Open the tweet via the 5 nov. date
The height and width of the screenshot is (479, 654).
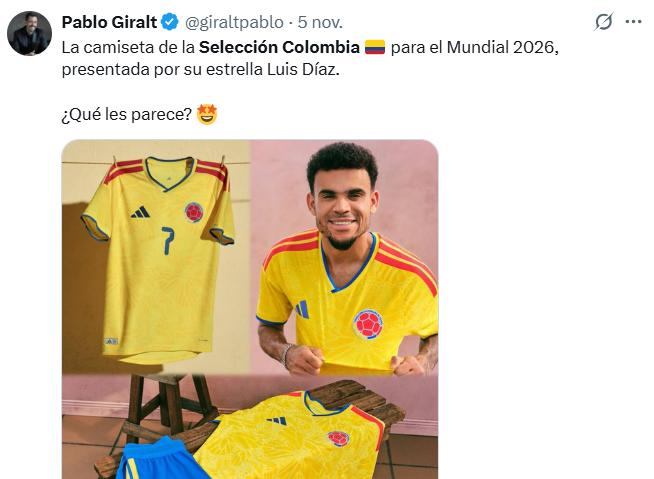pos(320,23)
